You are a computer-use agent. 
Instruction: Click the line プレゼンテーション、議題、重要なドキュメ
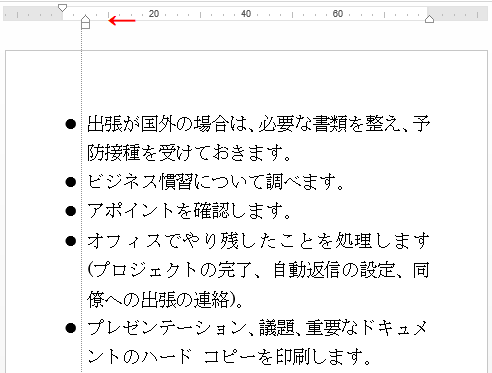[x=257, y=328]
